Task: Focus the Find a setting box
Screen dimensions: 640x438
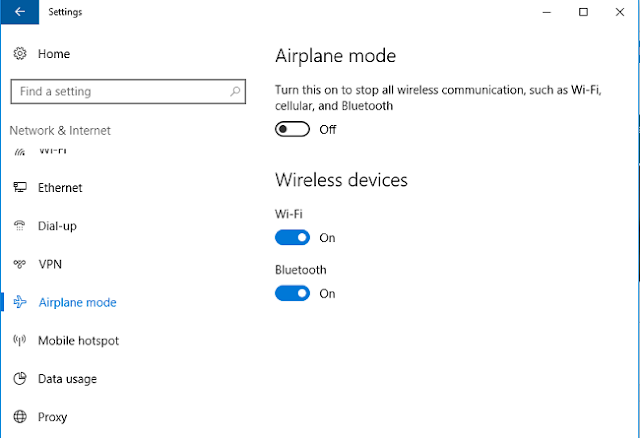Action: coord(128,91)
